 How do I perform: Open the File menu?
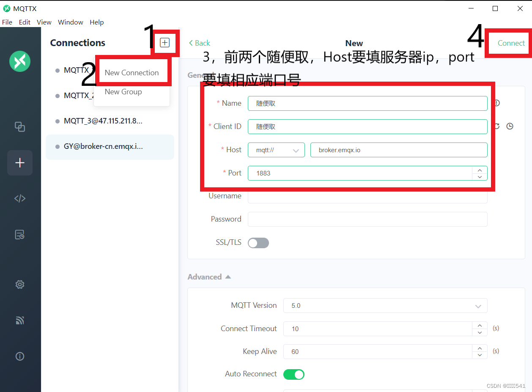pyautogui.click(x=7, y=22)
